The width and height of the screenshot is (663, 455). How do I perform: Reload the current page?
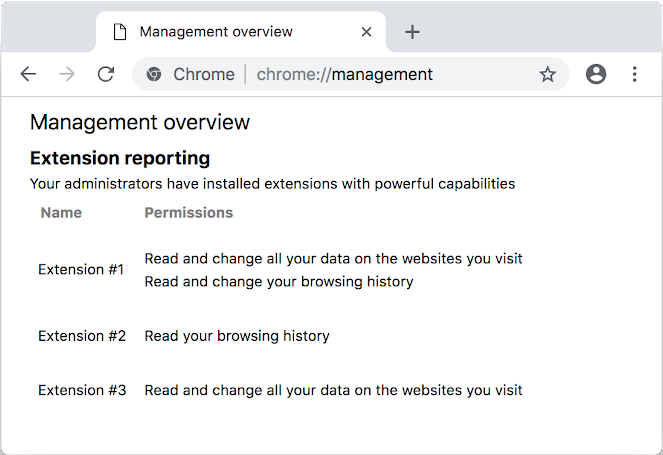pyautogui.click(x=105, y=74)
